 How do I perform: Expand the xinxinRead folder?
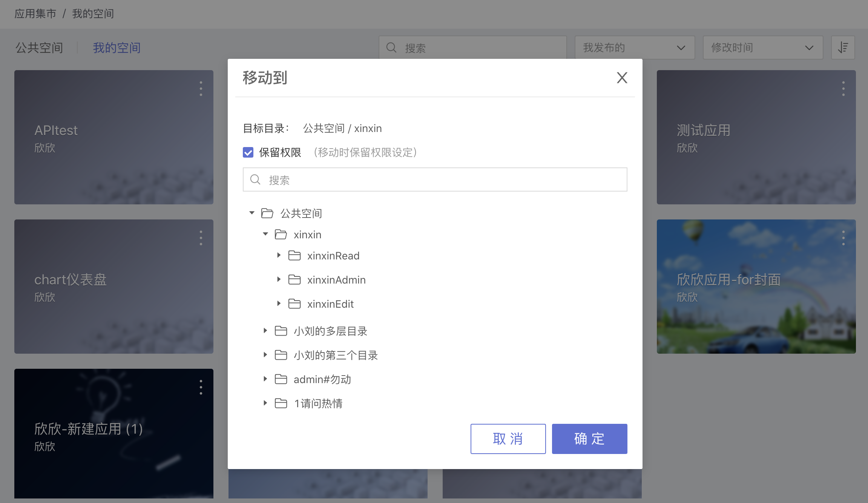pos(279,255)
